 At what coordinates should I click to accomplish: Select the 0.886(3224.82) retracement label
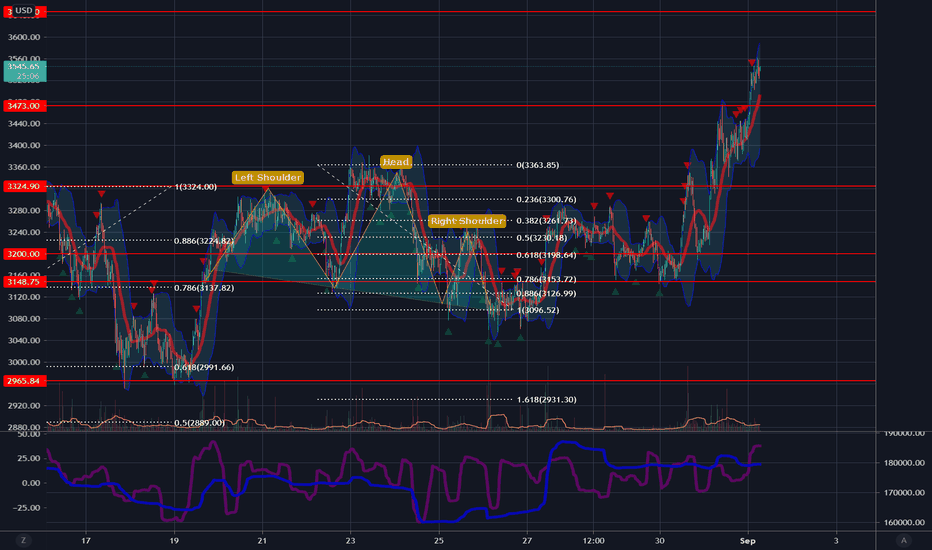pyautogui.click(x=204, y=241)
